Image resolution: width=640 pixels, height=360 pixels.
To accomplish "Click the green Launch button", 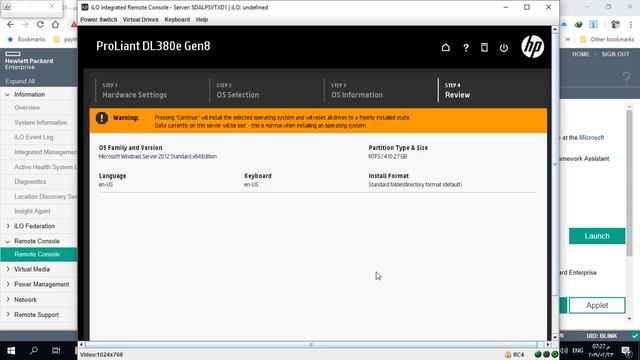I will pyautogui.click(x=597, y=236).
